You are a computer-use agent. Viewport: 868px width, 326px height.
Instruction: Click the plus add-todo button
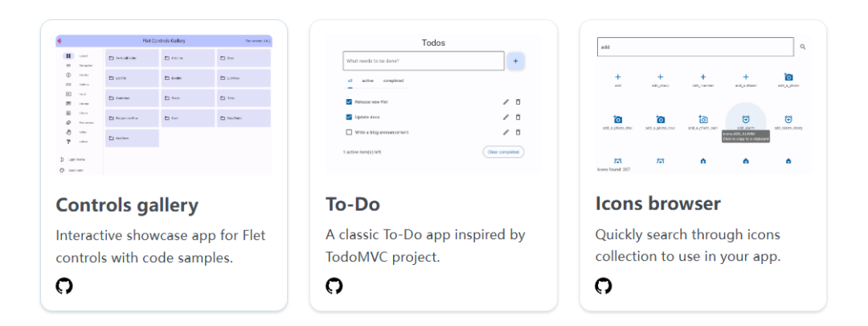coord(515,60)
